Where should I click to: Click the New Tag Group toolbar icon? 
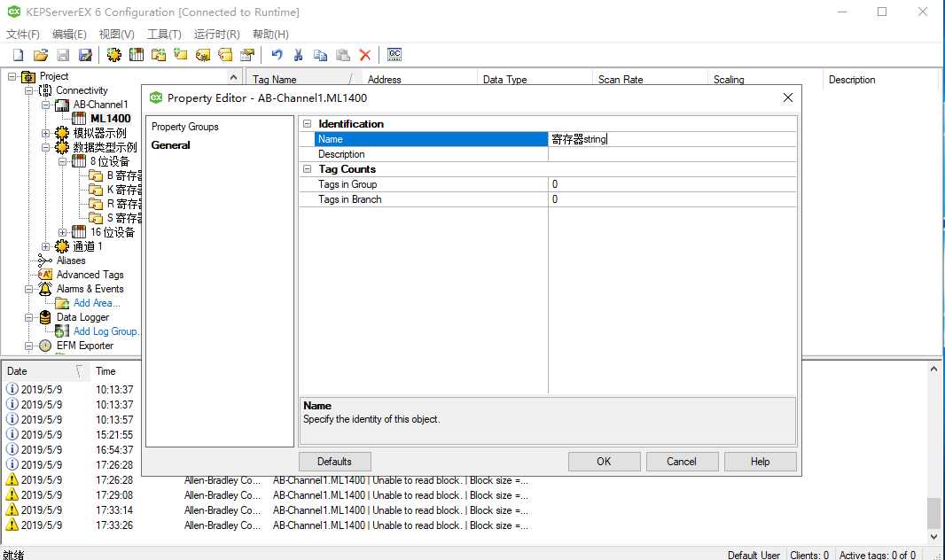coord(159,55)
